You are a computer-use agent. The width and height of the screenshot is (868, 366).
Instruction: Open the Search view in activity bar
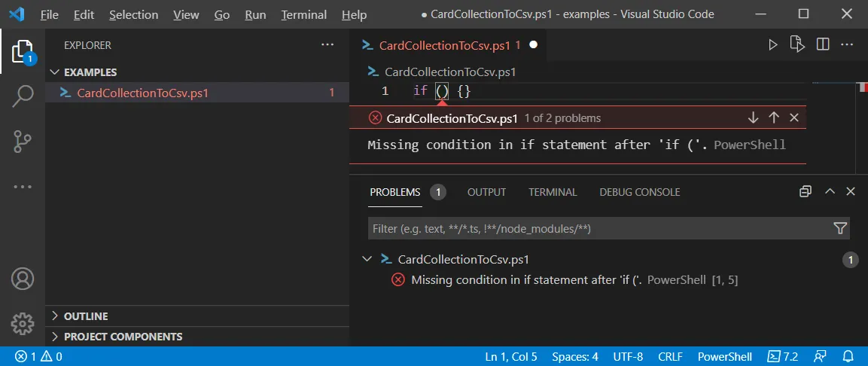23,96
